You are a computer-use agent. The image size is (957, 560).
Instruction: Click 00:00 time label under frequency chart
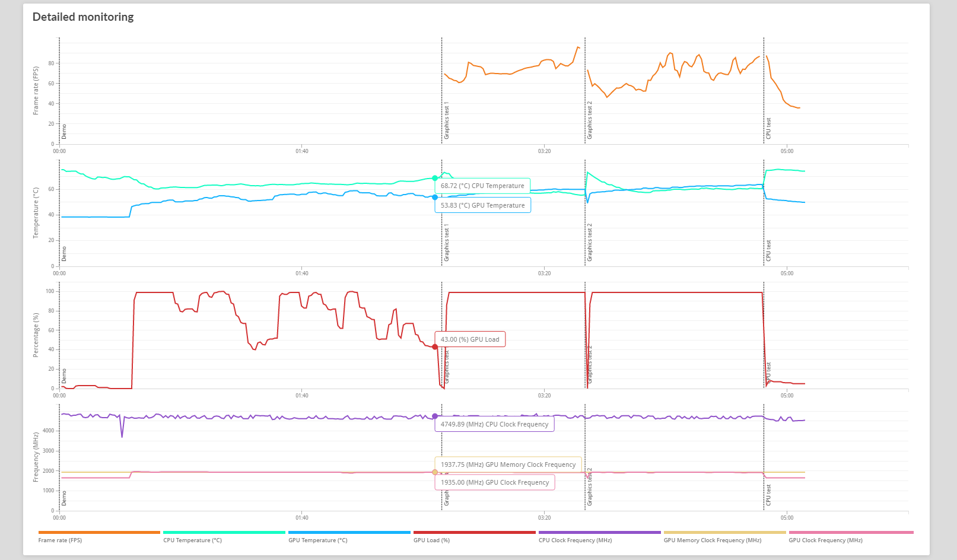coord(59,518)
